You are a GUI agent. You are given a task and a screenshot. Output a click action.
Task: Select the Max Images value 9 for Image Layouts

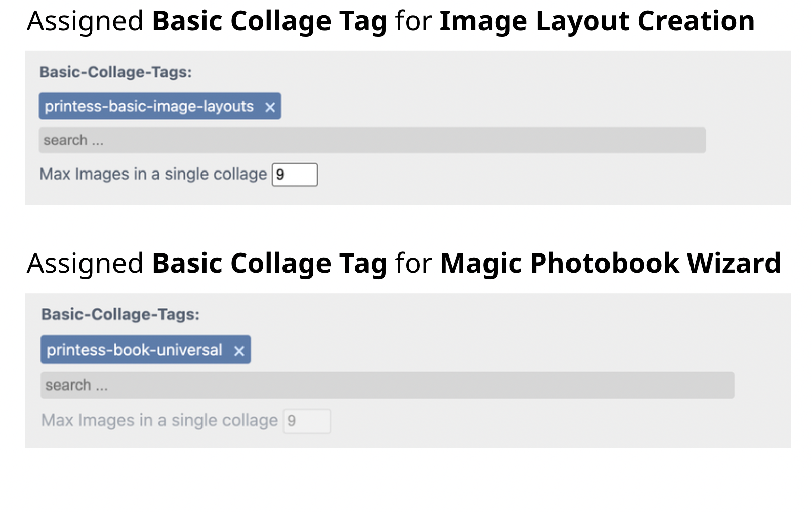click(x=295, y=174)
